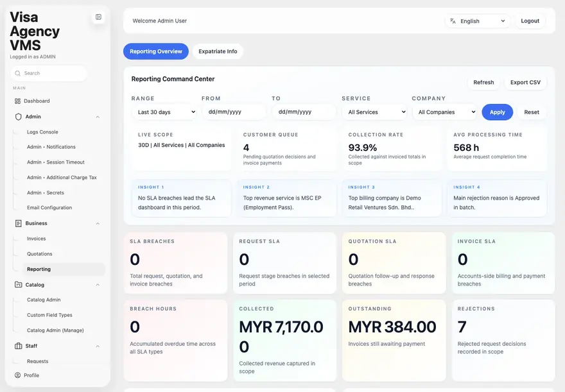The height and width of the screenshot is (392, 565).
Task: Click the Quotation SLA card
Action: pos(394,263)
